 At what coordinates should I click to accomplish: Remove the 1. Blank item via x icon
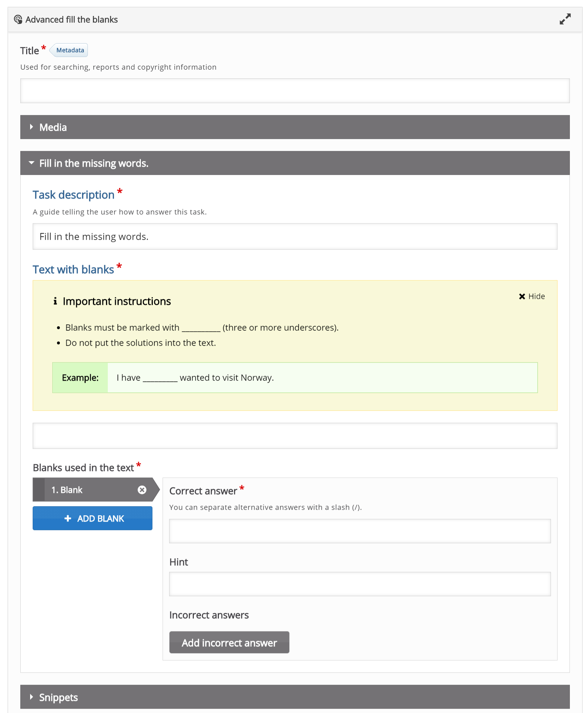pos(142,490)
